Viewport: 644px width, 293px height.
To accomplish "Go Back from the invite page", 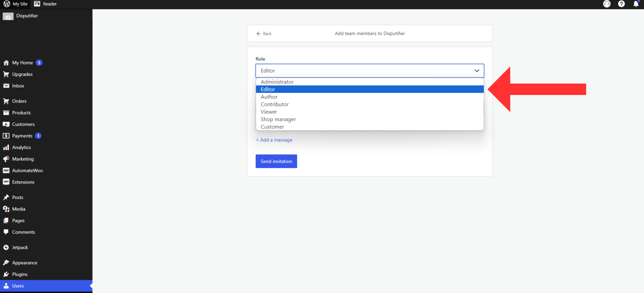I will 264,34.
